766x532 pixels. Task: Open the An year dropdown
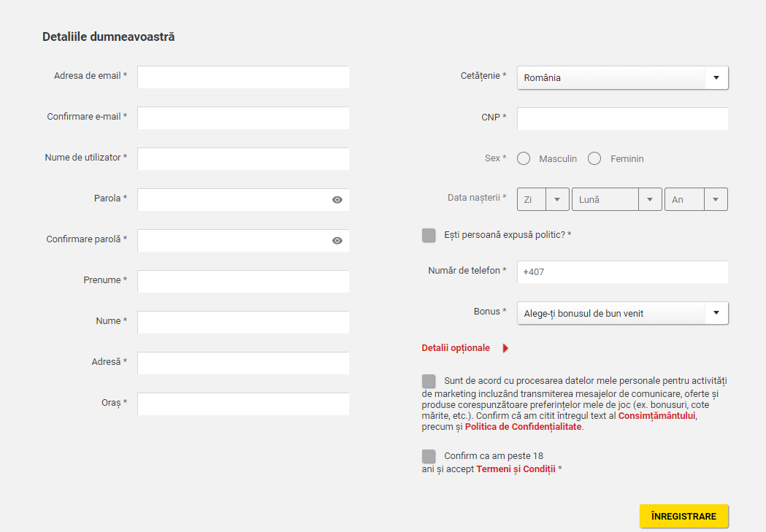696,200
